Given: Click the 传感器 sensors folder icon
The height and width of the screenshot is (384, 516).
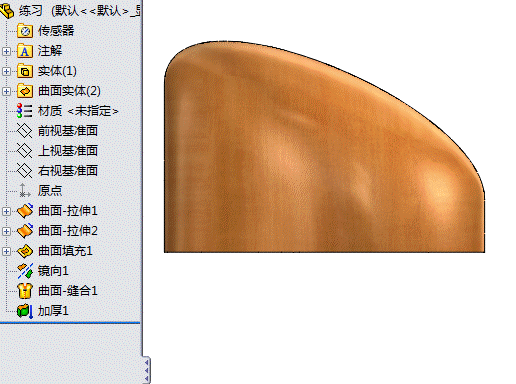Looking at the screenshot, I should [25, 31].
